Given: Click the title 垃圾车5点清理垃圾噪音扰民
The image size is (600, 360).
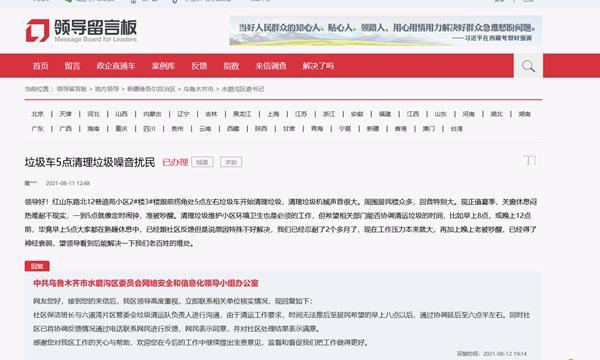Looking at the screenshot, I should 90,162.
